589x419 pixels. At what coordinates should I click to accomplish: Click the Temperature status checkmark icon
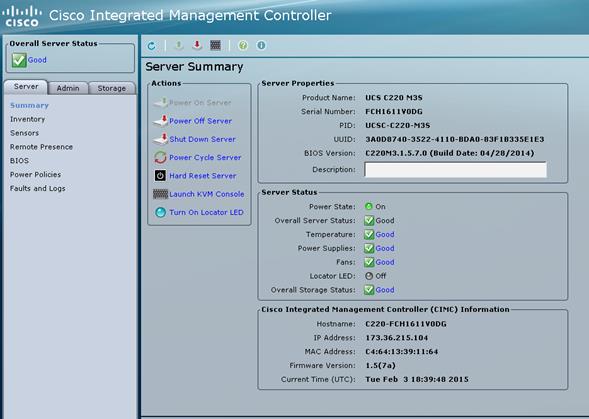pyautogui.click(x=369, y=234)
